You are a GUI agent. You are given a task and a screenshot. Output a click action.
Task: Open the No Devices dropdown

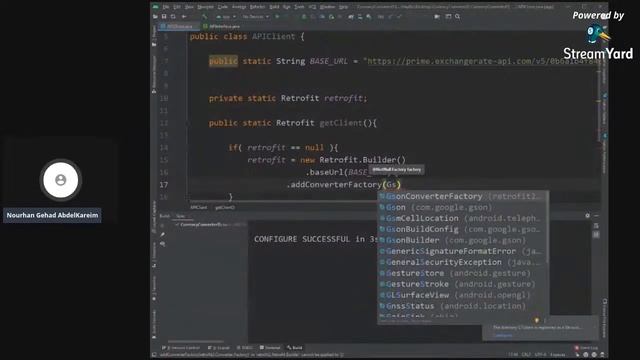pos(256,17)
